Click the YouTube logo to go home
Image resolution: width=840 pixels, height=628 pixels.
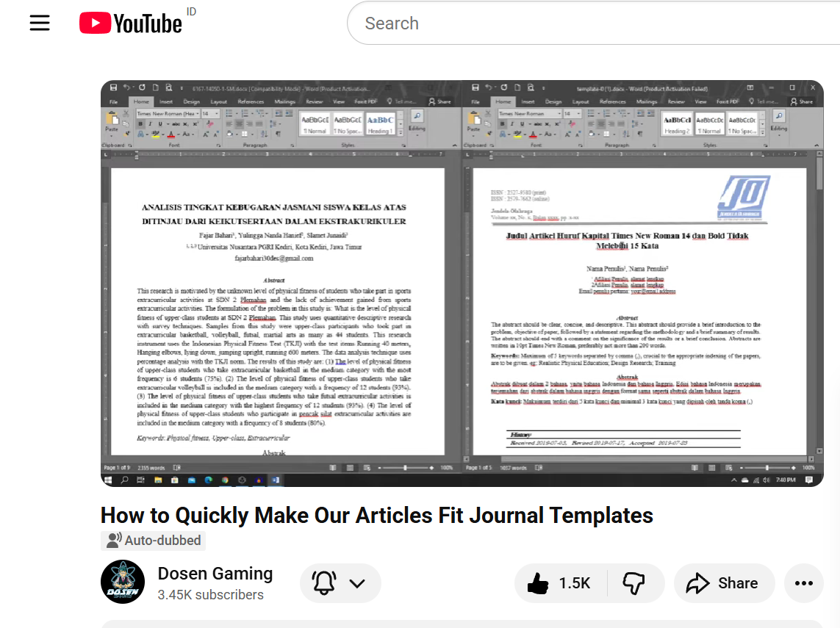click(x=132, y=24)
